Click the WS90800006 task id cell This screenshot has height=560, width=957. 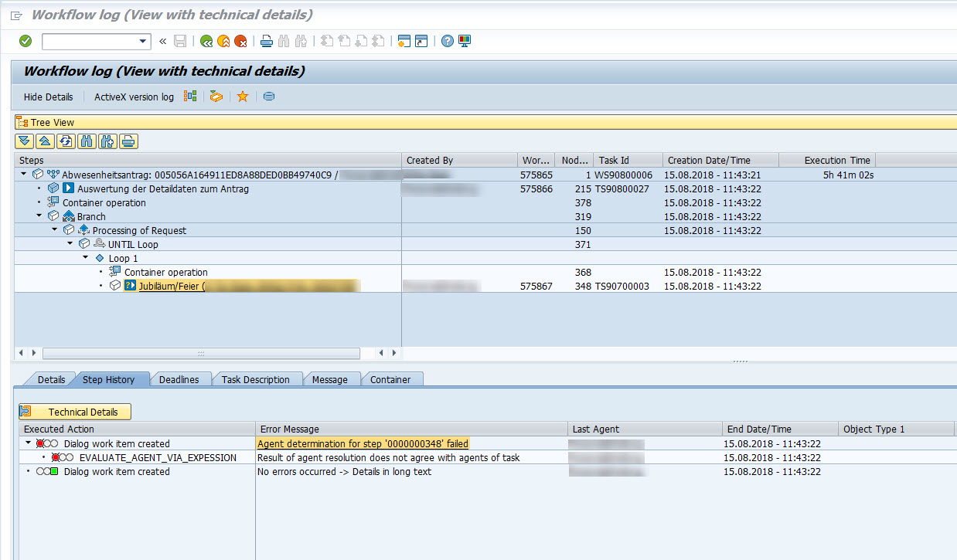(623, 175)
